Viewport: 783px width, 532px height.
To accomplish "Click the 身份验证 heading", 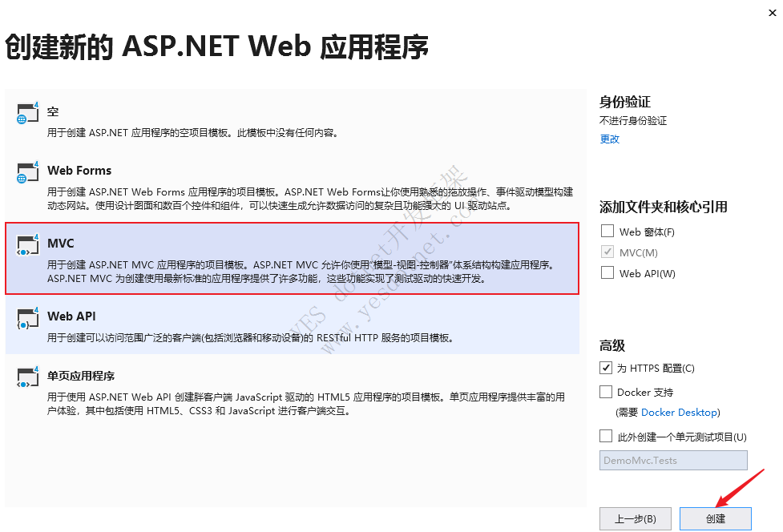I will 624,103.
